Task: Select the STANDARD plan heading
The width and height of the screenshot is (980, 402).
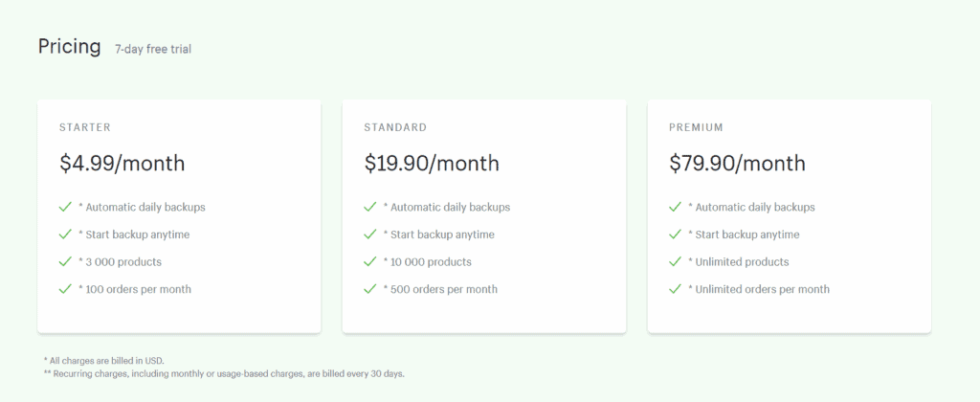Action: pyautogui.click(x=395, y=127)
